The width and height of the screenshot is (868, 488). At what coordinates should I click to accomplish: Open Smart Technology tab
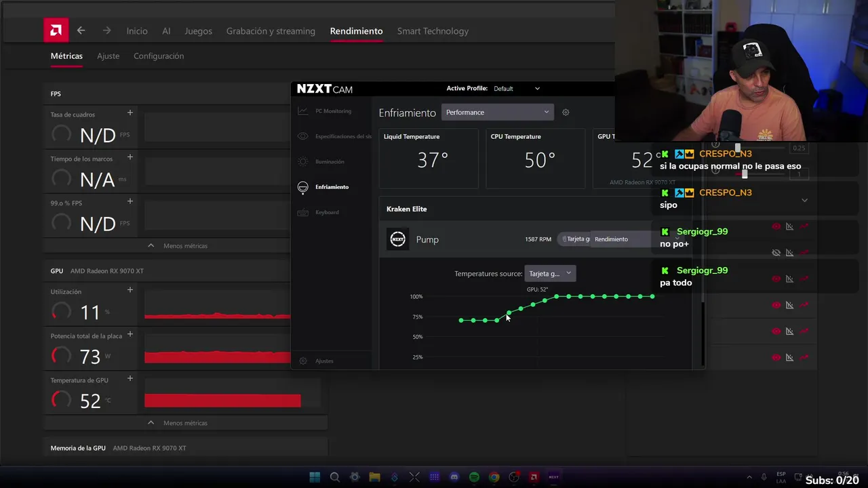[x=433, y=31]
